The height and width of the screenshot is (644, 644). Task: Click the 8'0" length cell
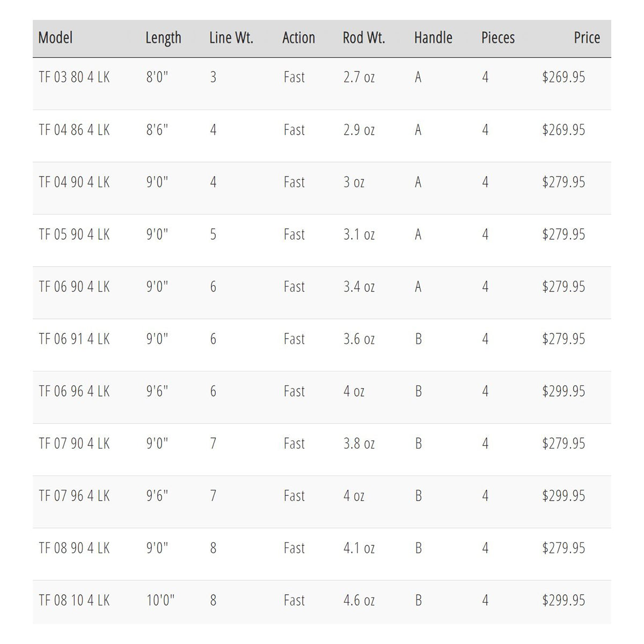[157, 77]
